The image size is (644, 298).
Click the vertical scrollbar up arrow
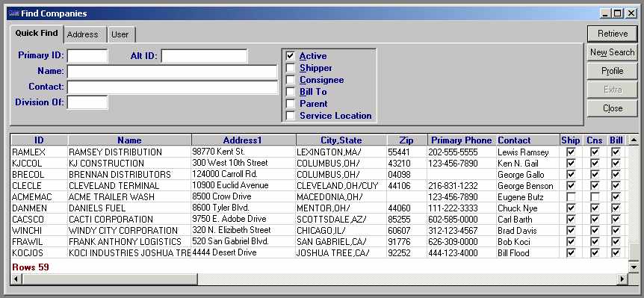pyautogui.click(x=634, y=140)
